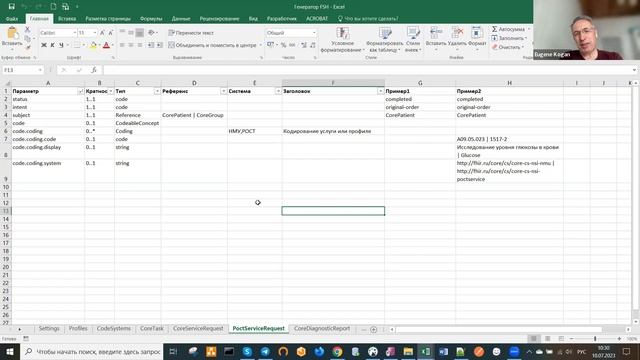This screenshot has width=640, height=360.
Task: Center text horizontally icon in ribbon
Action: (x=131, y=45)
